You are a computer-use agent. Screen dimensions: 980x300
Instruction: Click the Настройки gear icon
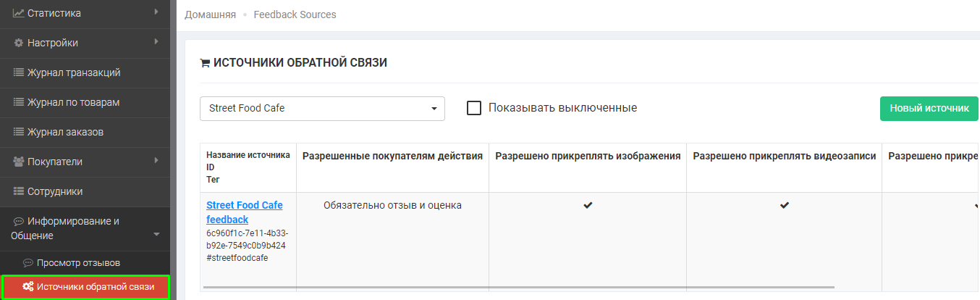point(19,43)
